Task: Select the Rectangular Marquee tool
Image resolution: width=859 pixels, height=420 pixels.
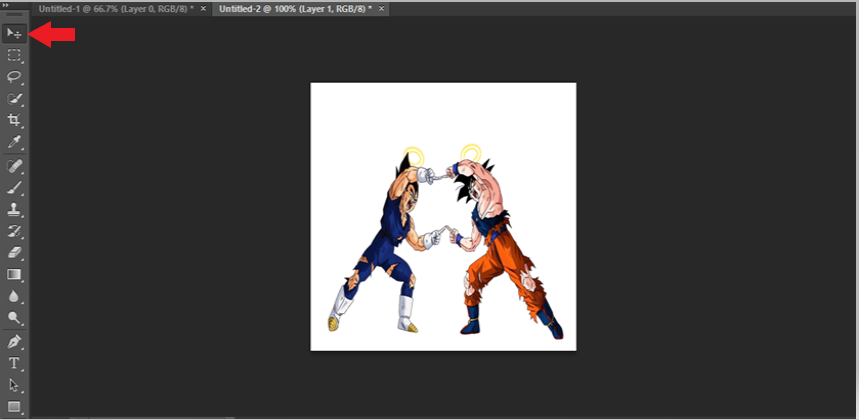Action: click(x=14, y=55)
